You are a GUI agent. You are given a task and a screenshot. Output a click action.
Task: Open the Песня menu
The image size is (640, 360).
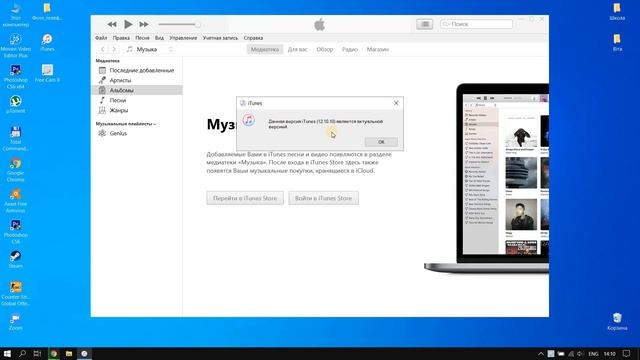coord(142,38)
